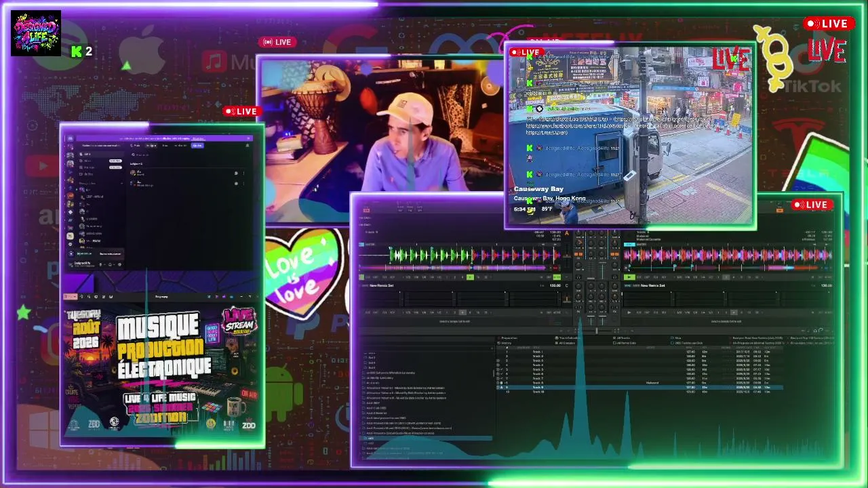Select the highlighted Track 9 row
This screenshot has height=488, width=868.
tap(641, 388)
